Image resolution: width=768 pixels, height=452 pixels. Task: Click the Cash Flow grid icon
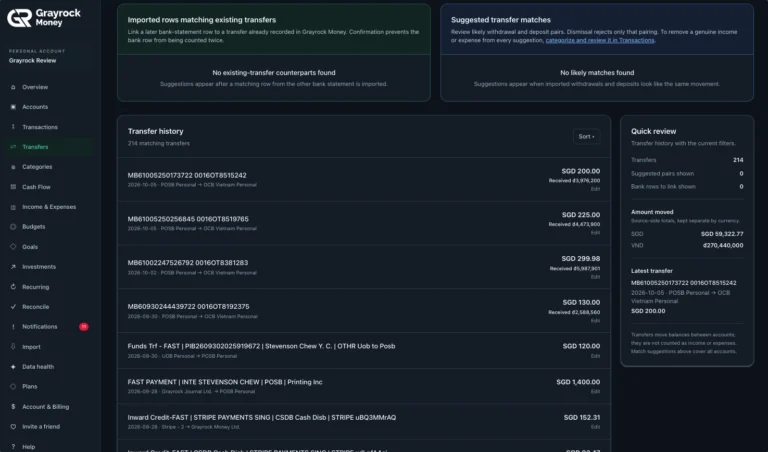(x=13, y=187)
